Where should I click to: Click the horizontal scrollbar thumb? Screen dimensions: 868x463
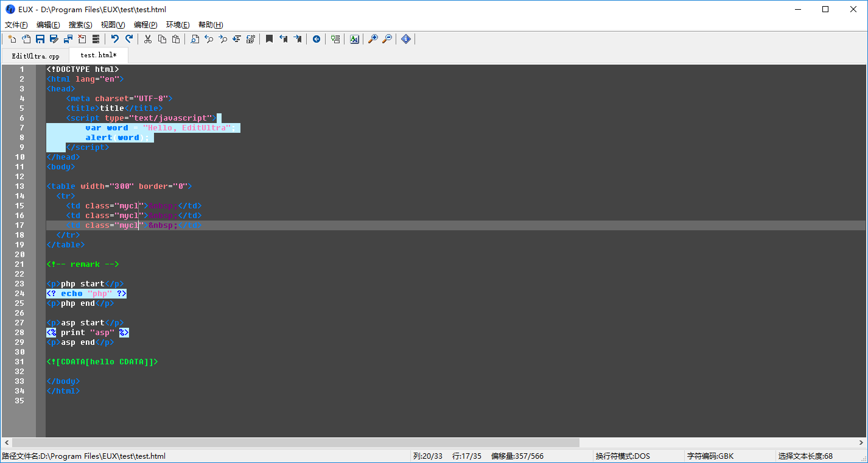(295, 442)
